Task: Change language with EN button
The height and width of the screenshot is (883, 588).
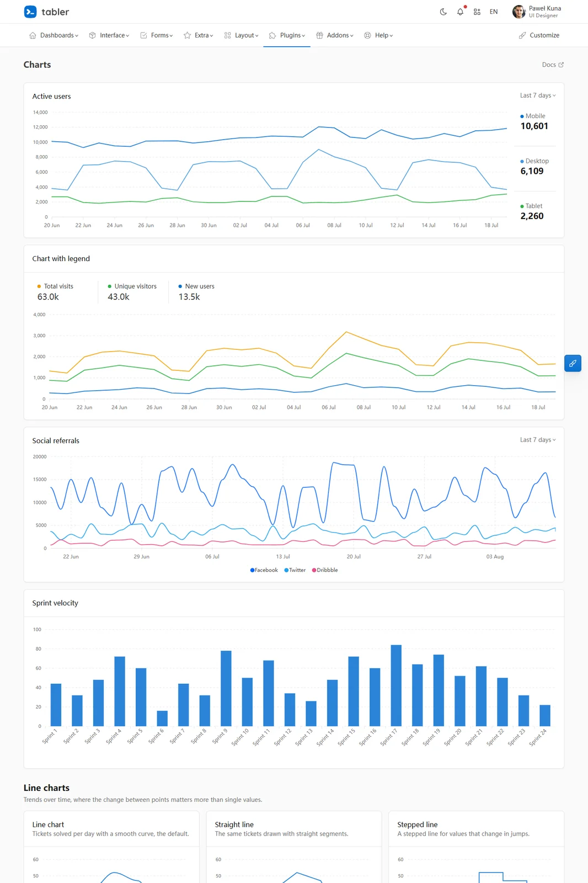Action: pyautogui.click(x=494, y=12)
